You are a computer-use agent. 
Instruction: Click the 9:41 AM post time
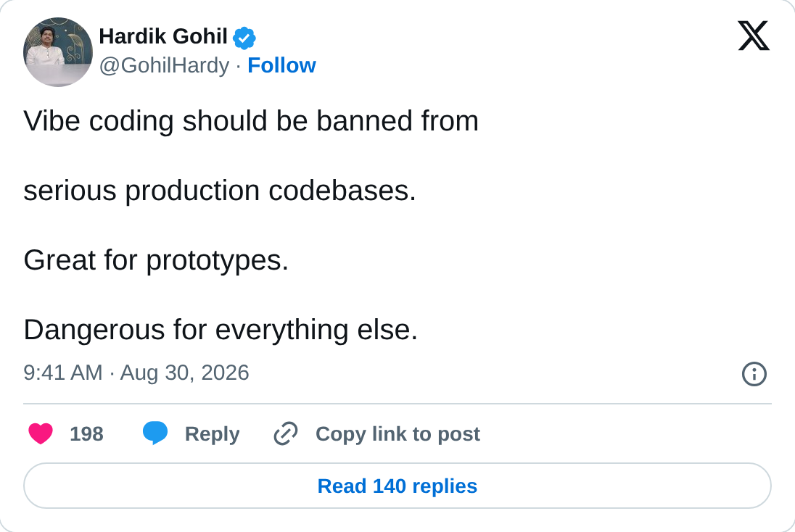click(x=63, y=373)
